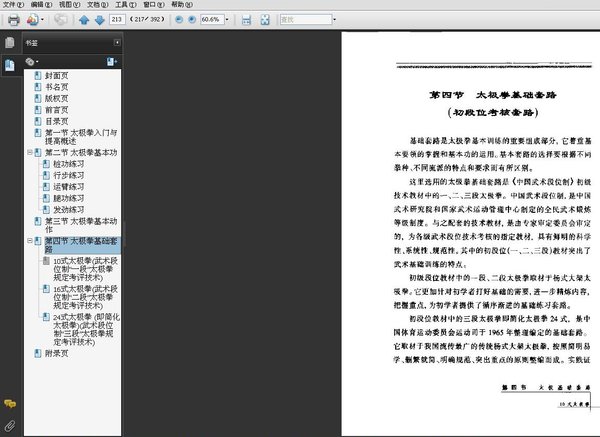Viewport: 600px width, 437px height.
Task: Open the find field dropdown arrow
Action: pos(334,20)
